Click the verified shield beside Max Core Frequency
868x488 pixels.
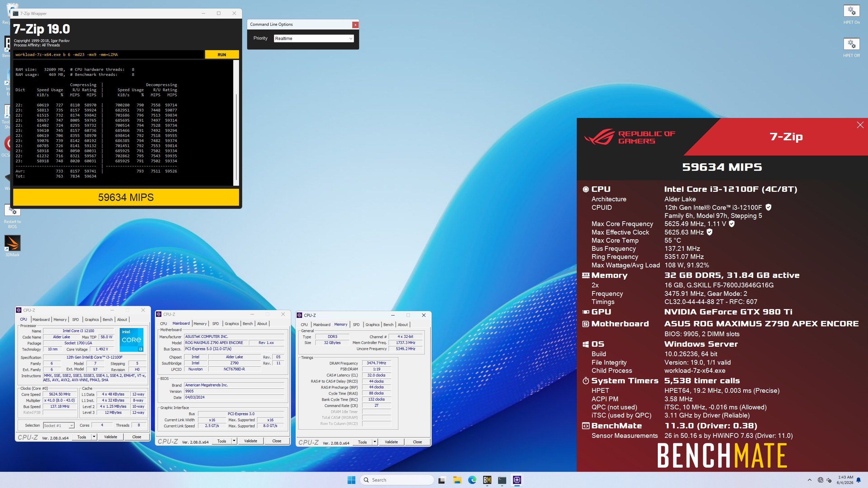pyautogui.click(x=732, y=224)
